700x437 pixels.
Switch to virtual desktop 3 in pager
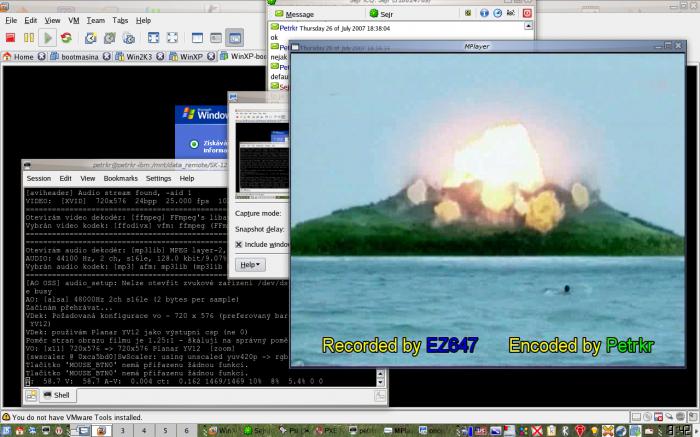[122, 431]
